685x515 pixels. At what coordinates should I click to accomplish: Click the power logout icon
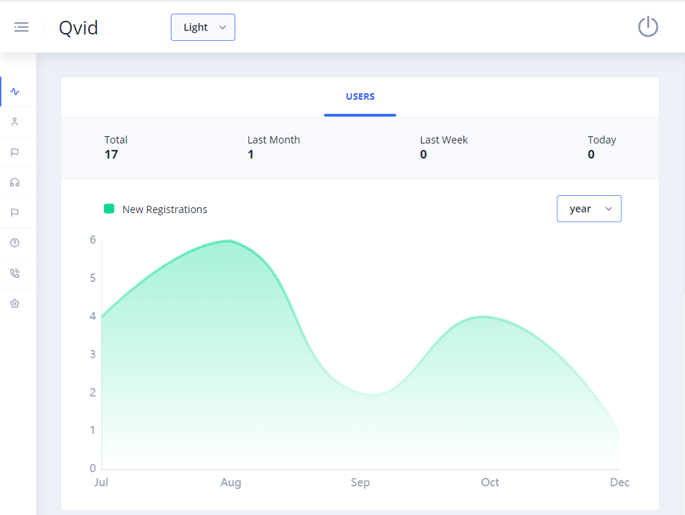tap(648, 27)
